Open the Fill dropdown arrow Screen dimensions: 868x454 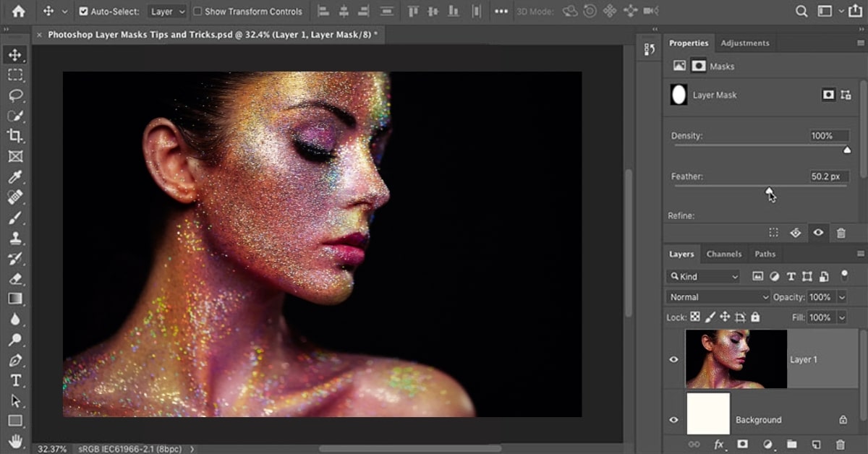click(842, 317)
